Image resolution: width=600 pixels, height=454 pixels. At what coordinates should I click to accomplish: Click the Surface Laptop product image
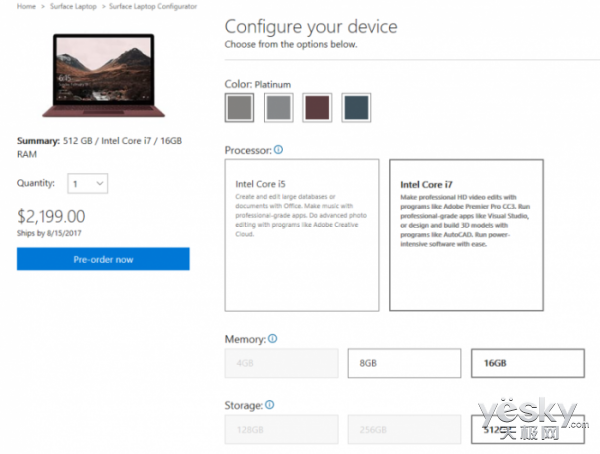click(x=103, y=75)
